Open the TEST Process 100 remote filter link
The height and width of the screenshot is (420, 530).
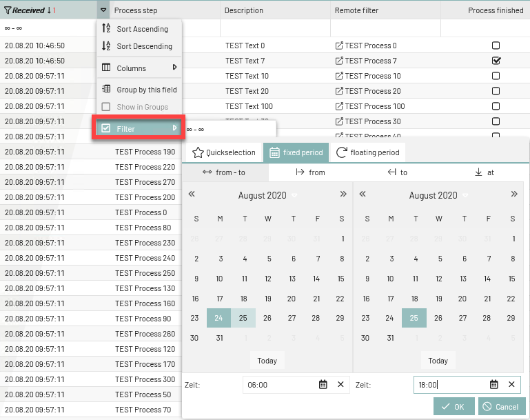point(370,106)
